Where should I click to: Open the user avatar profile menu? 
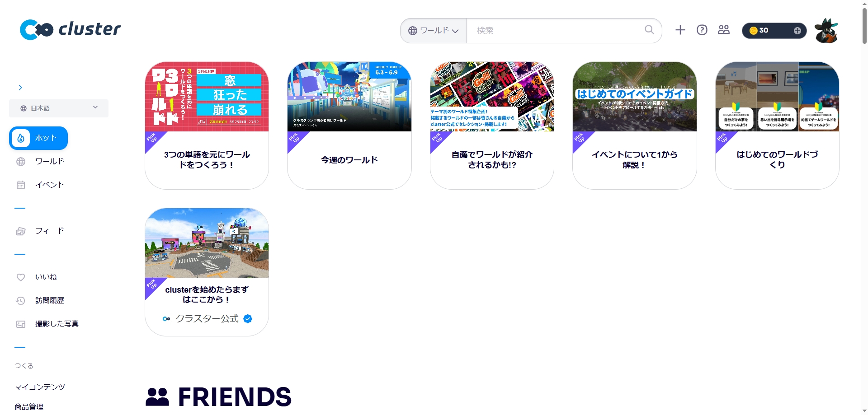(826, 30)
